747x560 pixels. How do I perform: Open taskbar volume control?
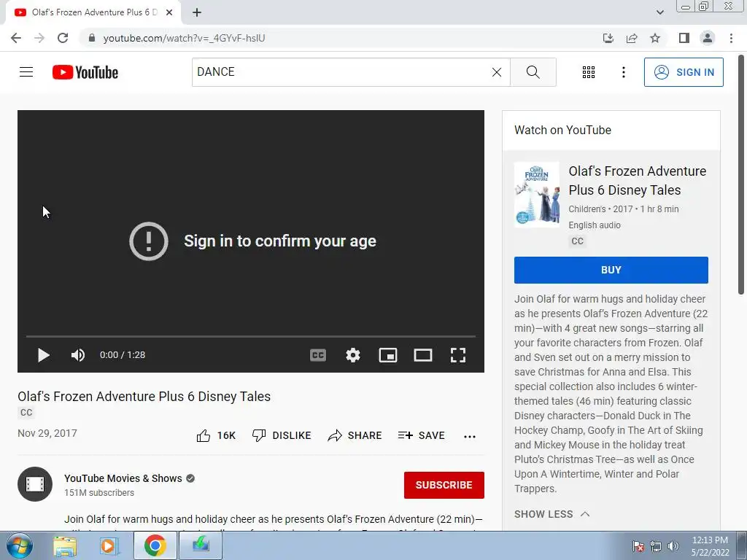click(x=673, y=546)
